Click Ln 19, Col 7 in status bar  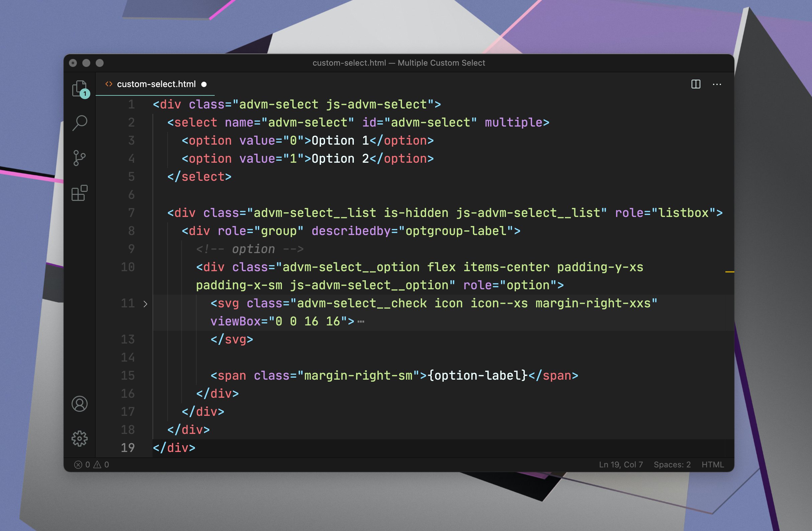[621, 464]
